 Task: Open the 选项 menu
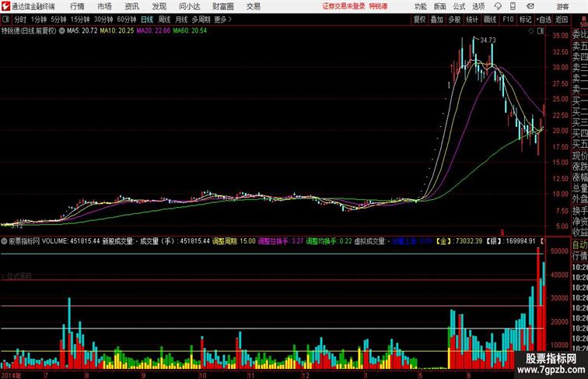tap(478, 6)
